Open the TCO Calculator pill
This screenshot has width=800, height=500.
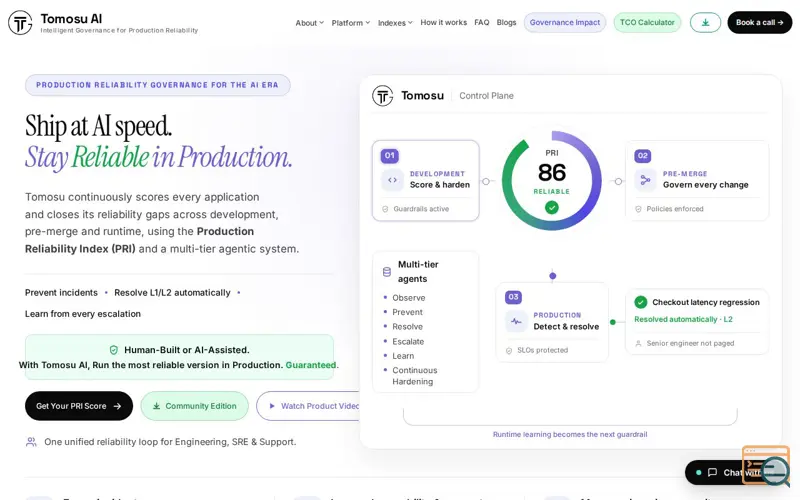point(647,22)
